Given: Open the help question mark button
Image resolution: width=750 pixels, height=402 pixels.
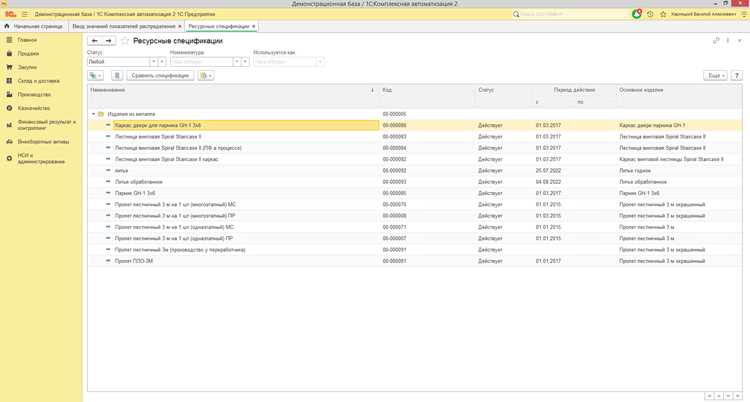Looking at the screenshot, I should tap(737, 76).
